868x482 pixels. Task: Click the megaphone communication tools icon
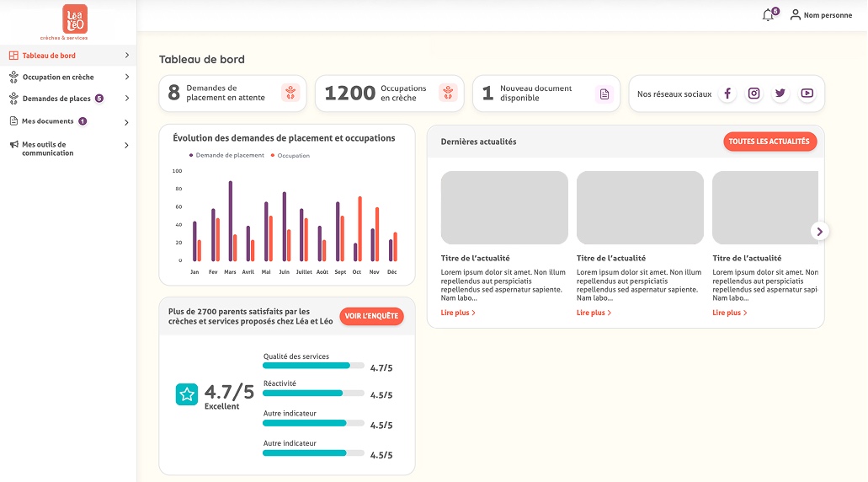coord(13,145)
